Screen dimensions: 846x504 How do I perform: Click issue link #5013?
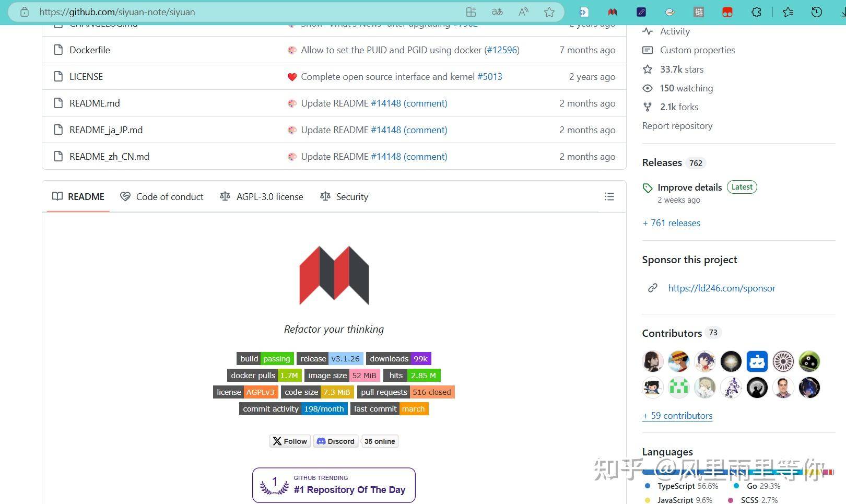coord(490,76)
